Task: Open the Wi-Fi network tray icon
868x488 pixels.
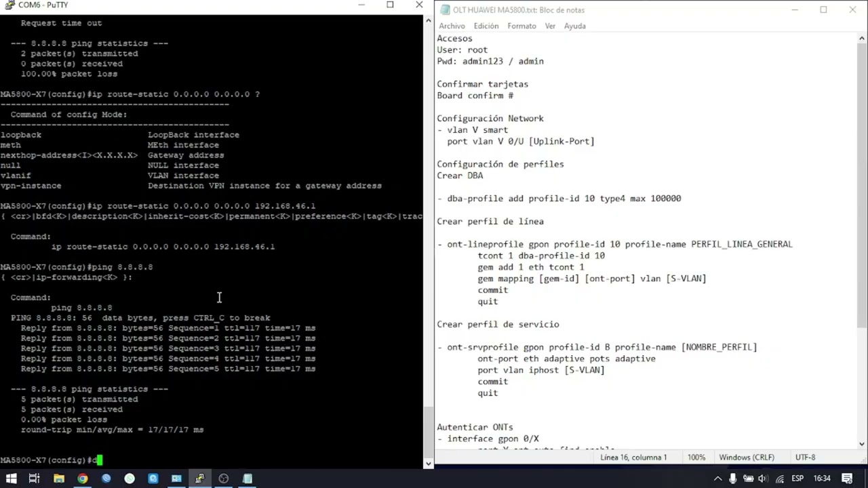Action: 780,479
